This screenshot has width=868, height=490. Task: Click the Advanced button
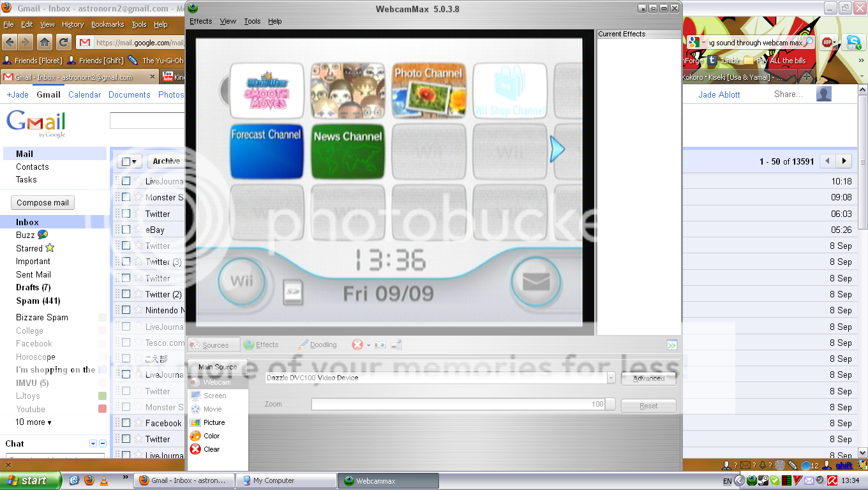pos(648,378)
